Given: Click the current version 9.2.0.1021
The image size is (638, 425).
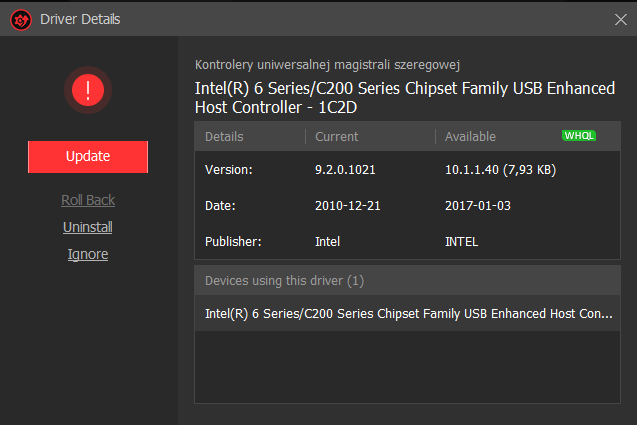Looking at the screenshot, I should coord(345,170).
